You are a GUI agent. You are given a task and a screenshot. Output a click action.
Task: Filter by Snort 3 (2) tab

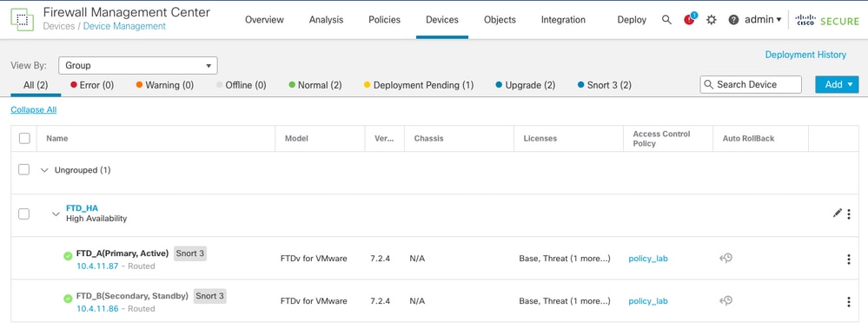pyautogui.click(x=604, y=85)
